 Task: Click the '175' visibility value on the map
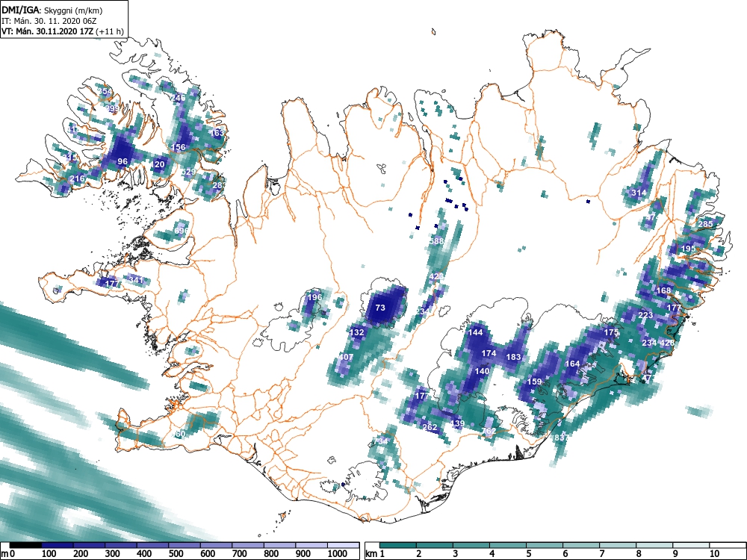pyautogui.click(x=611, y=332)
